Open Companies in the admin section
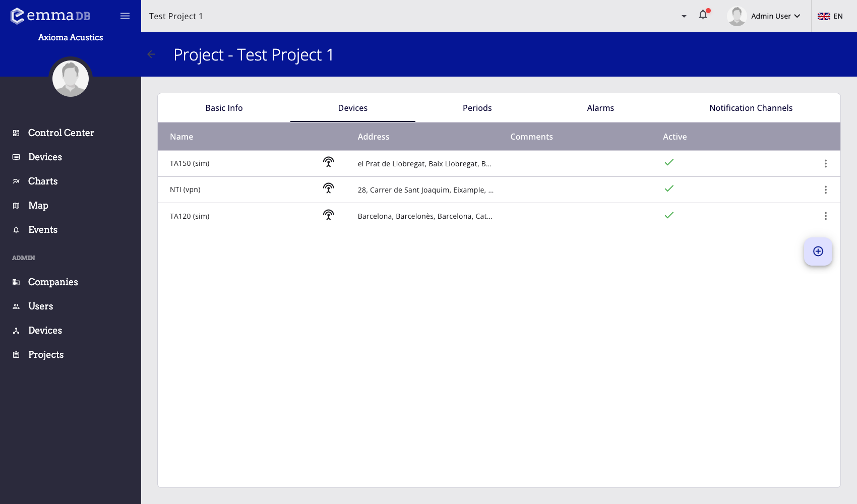This screenshot has width=857, height=504. 53,282
